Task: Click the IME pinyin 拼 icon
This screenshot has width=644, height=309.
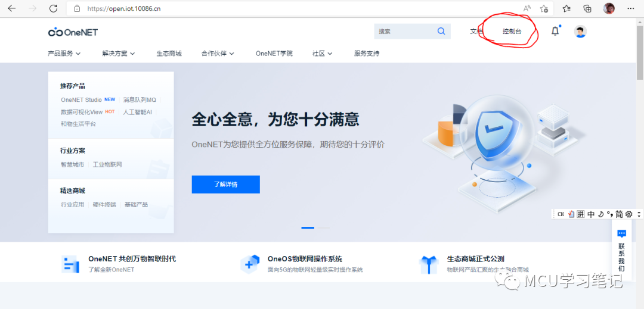Action: click(581, 214)
